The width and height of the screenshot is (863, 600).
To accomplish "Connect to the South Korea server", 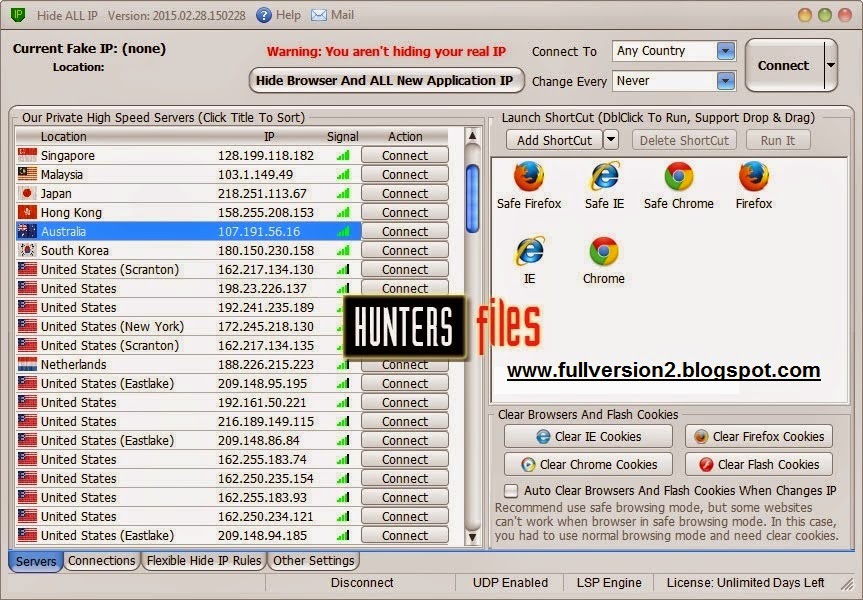I will coord(405,250).
